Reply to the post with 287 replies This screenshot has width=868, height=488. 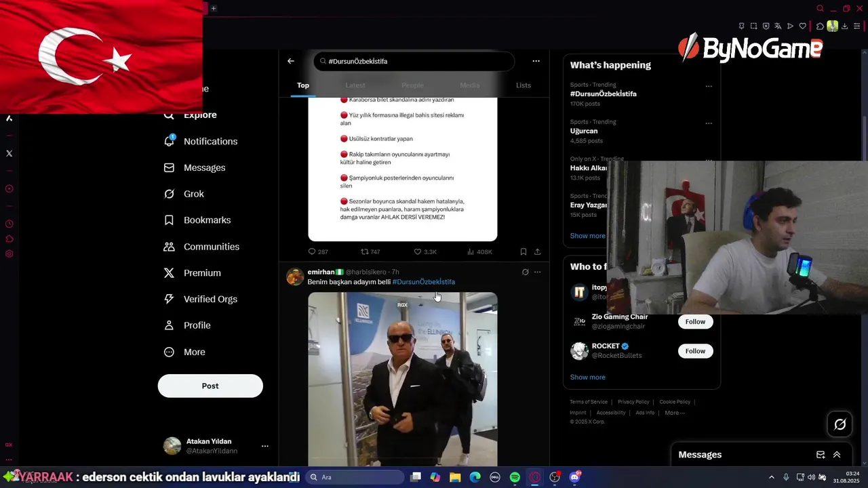pyautogui.click(x=318, y=251)
